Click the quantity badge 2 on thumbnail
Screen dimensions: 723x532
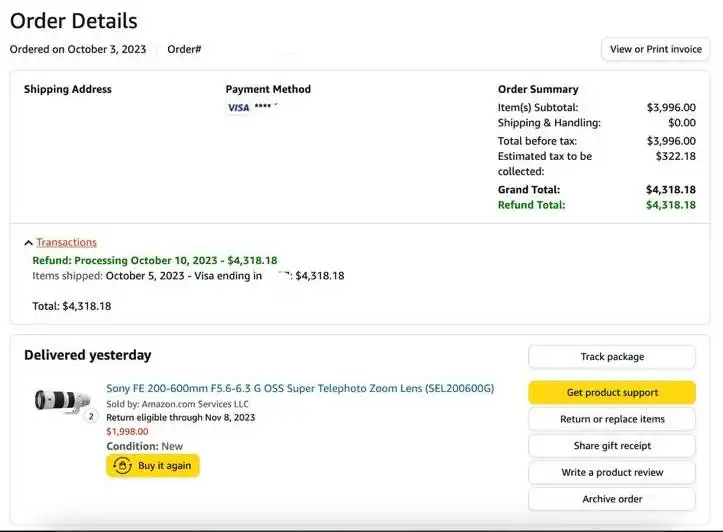click(x=91, y=416)
